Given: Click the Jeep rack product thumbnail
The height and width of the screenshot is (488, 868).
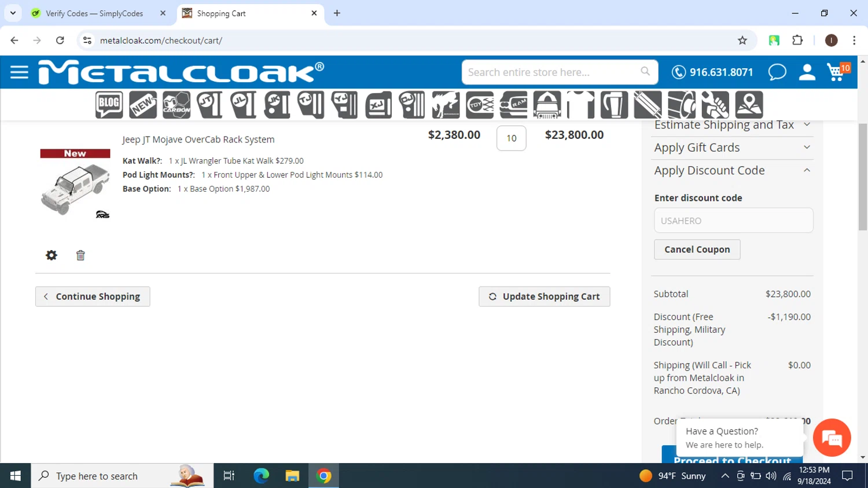Looking at the screenshot, I should [x=75, y=184].
